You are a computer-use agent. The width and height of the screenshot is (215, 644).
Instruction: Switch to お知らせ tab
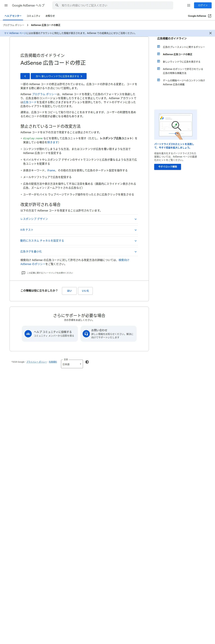tap(50, 16)
